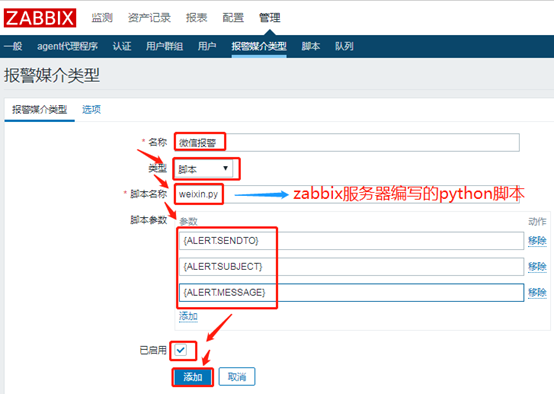Click the blue 添加 submit button
This screenshot has width=554, height=394.
(x=193, y=377)
